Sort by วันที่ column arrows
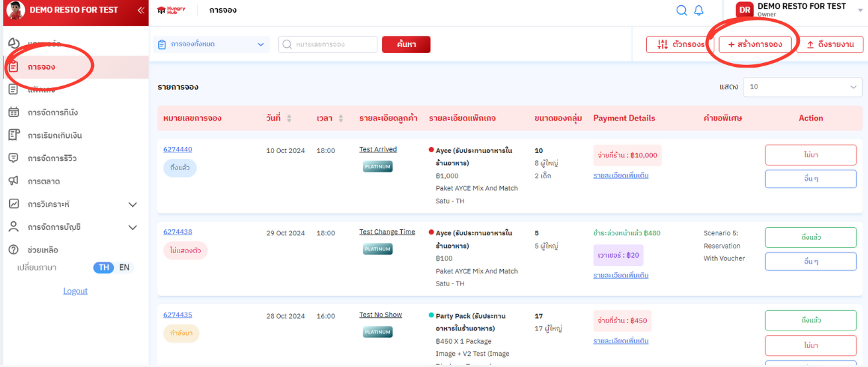 click(289, 118)
